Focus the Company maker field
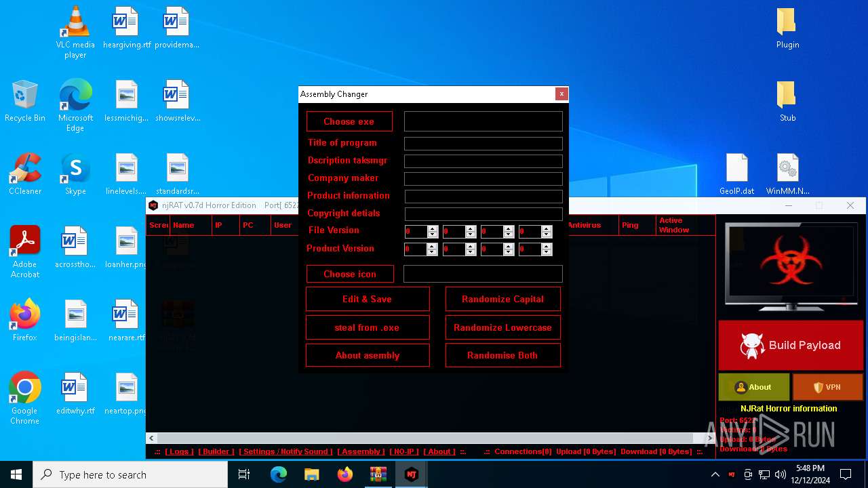Screen dimensions: 868x488 coord(484,179)
